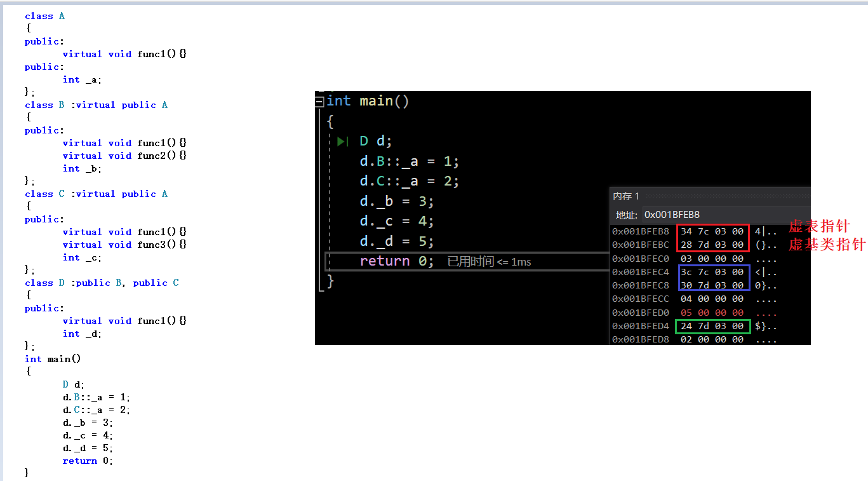Select the 内存 1 memory window title tab
Screen dimensions: 868x481
click(625, 196)
